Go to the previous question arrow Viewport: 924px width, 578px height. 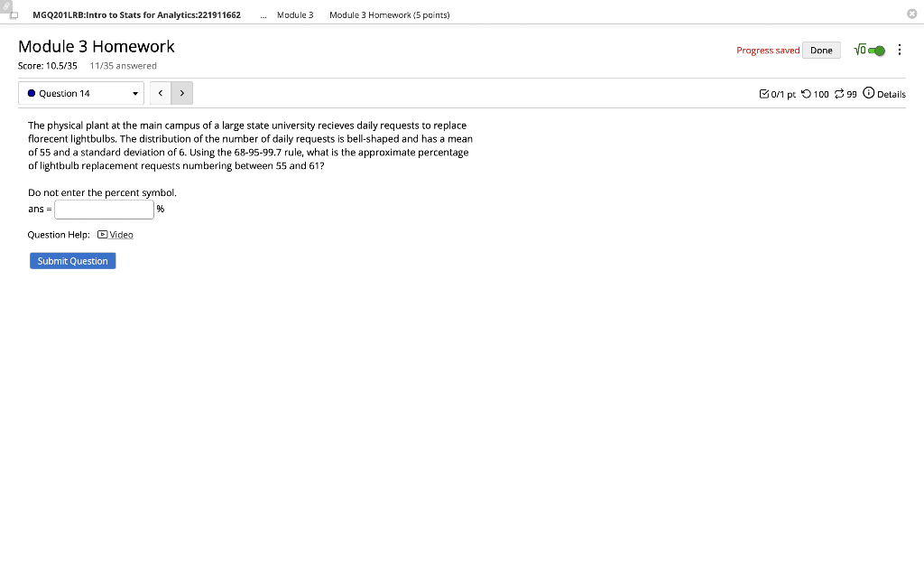pos(161,93)
